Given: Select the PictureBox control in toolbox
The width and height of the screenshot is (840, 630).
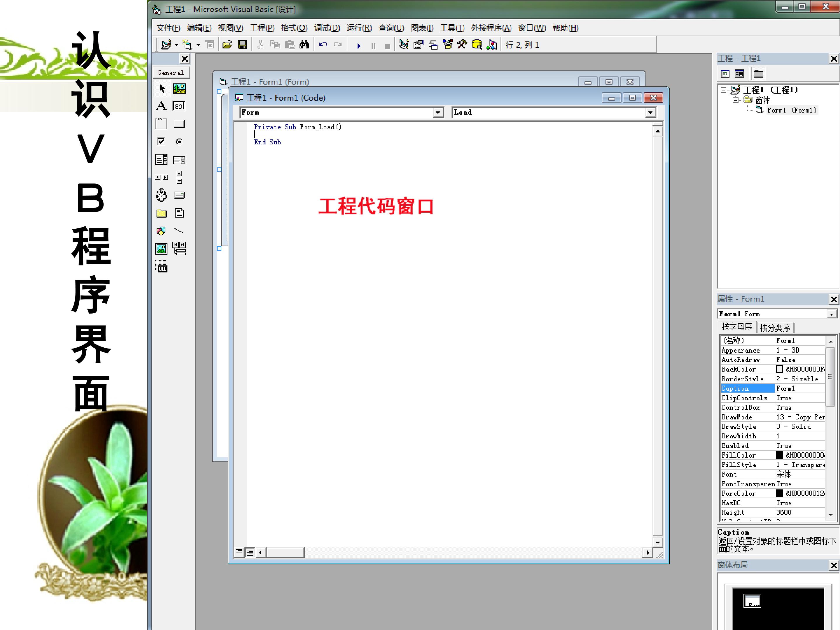Looking at the screenshot, I should click(179, 88).
